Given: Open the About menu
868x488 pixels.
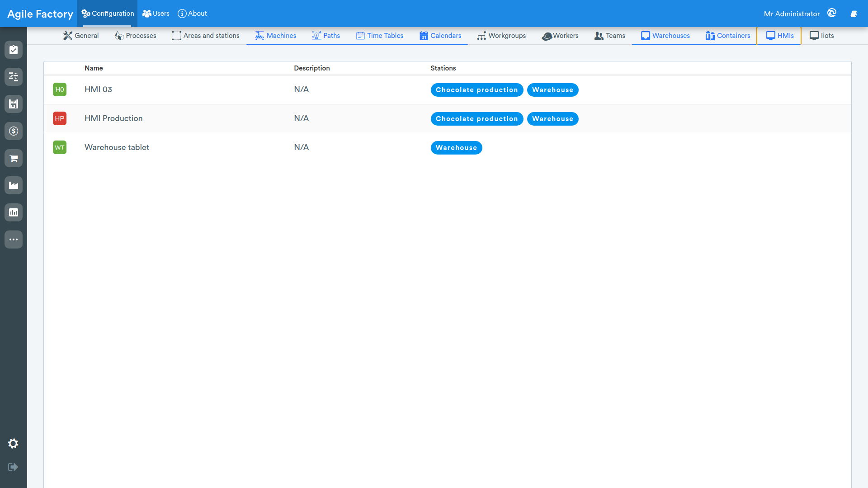Looking at the screenshot, I should tap(192, 14).
